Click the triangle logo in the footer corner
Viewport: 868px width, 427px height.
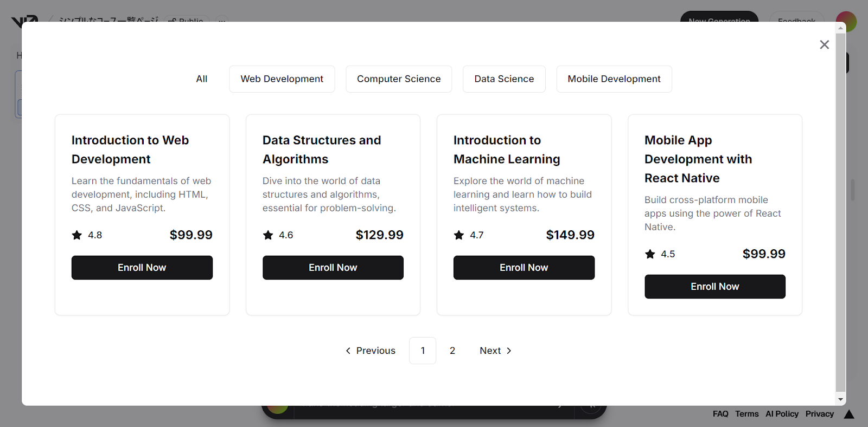849,415
